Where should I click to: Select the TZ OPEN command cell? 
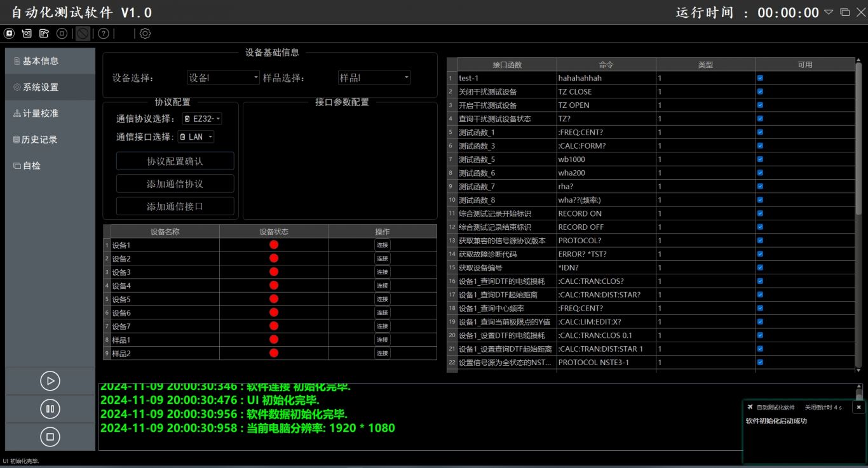606,105
